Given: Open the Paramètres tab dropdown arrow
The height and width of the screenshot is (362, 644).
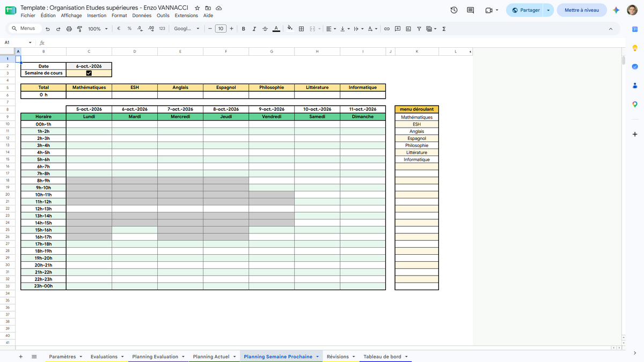Looking at the screenshot, I should (x=80, y=357).
